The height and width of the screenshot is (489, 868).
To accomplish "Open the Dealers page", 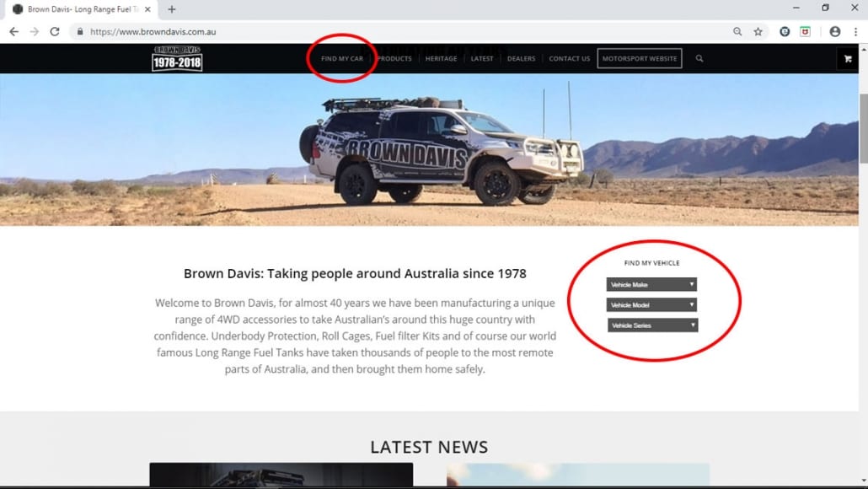I will 522,58.
